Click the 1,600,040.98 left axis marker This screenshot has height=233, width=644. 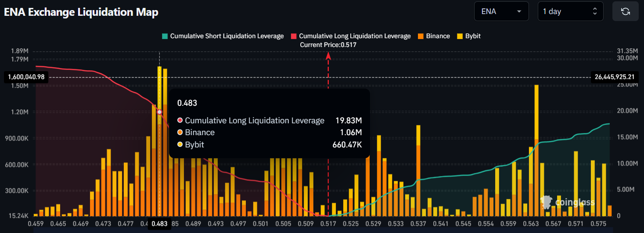(x=26, y=77)
